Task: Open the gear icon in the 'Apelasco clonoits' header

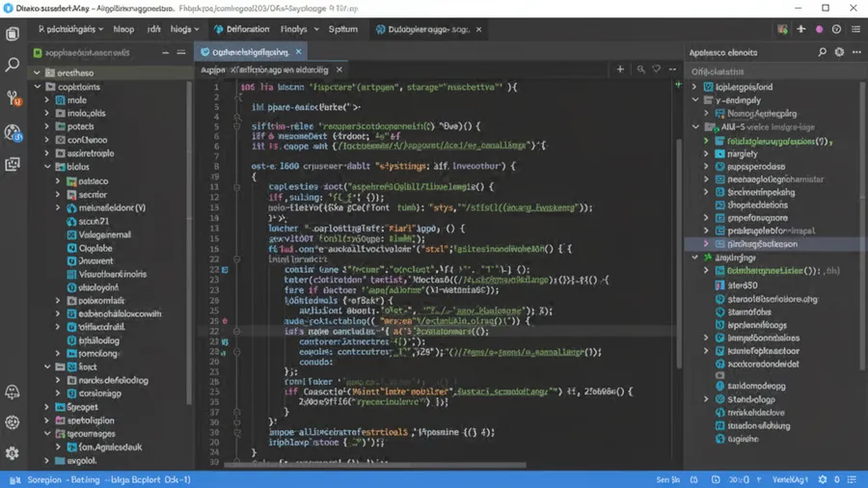Action: click(x=839, y=52)
